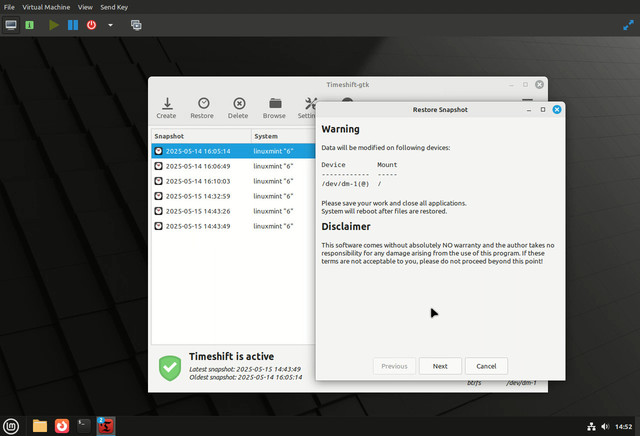This screenshot has width=640, height=436.
Task: Click the icon of snapshot 2025-05-14 16:06:49
Action: click(158, 166)
